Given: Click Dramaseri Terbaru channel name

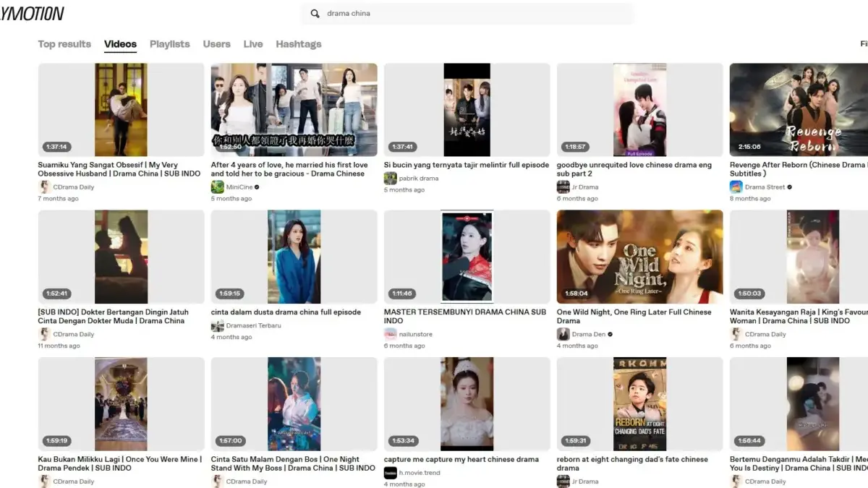Looking at the screenshot, I should [x=254, y=326].
